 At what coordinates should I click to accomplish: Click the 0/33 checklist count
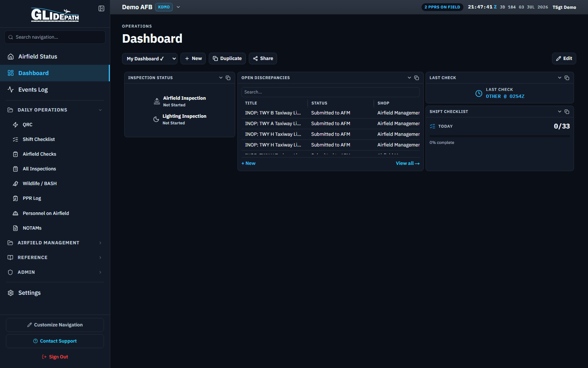tap(562, 126)
